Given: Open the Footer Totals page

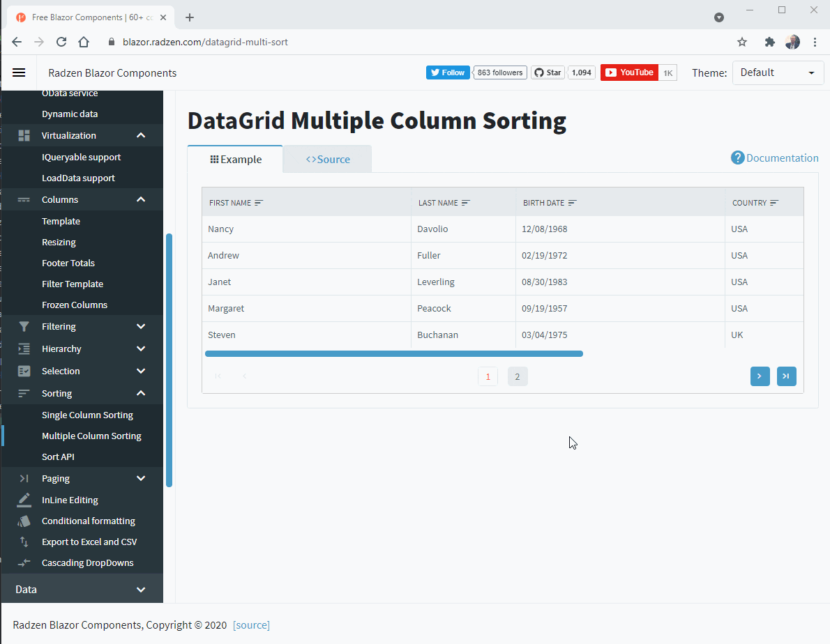Looking at the screenshot, I should 68,263.
